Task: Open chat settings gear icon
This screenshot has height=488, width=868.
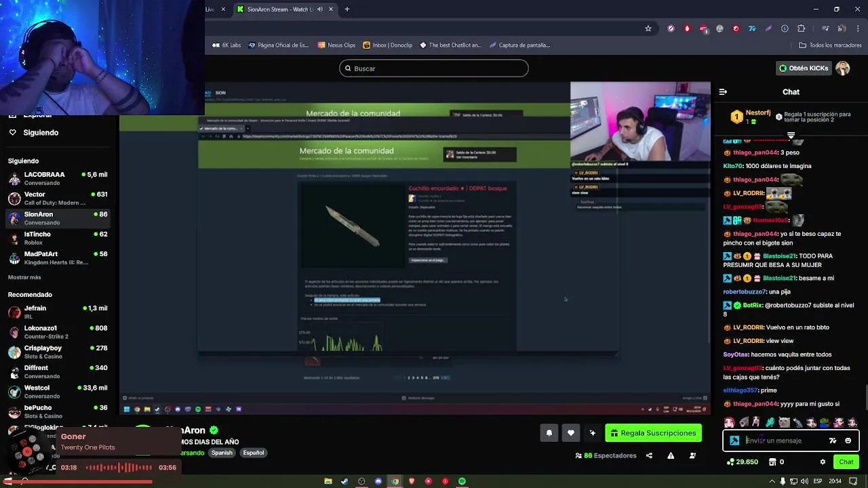Action: [x=823, y=462]
